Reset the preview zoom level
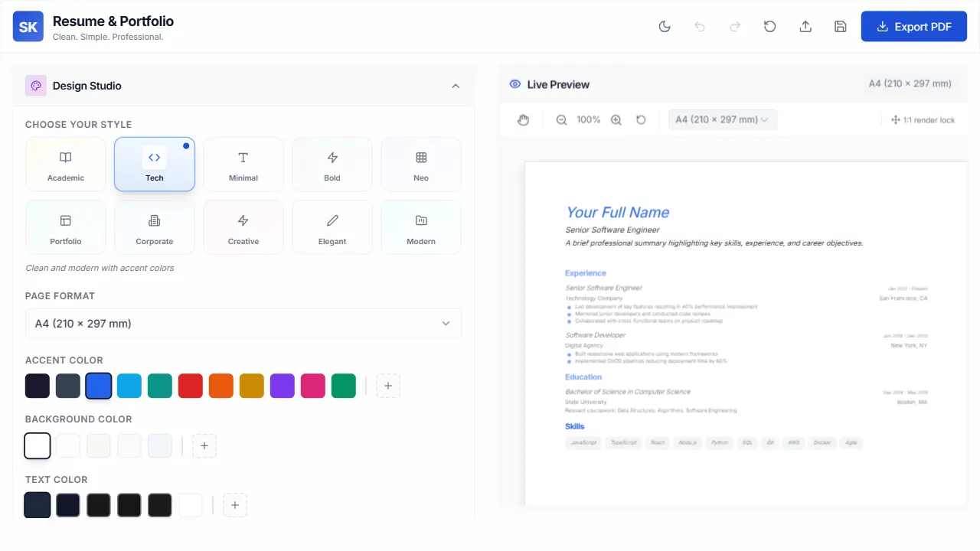 point(642,120)
